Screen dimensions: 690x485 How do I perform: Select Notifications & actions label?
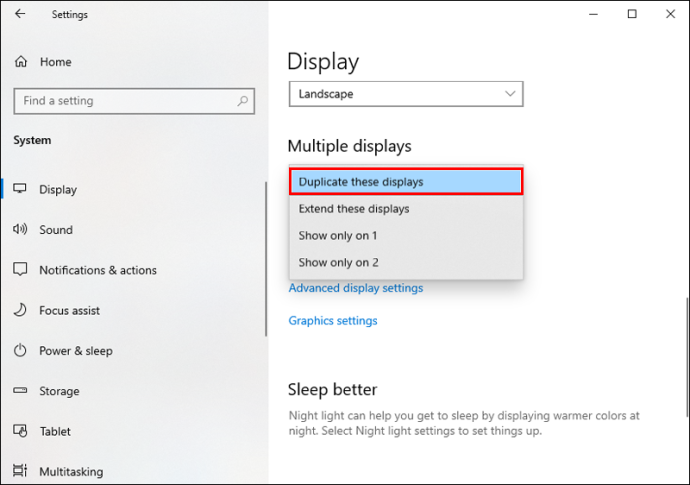(98, 270)
